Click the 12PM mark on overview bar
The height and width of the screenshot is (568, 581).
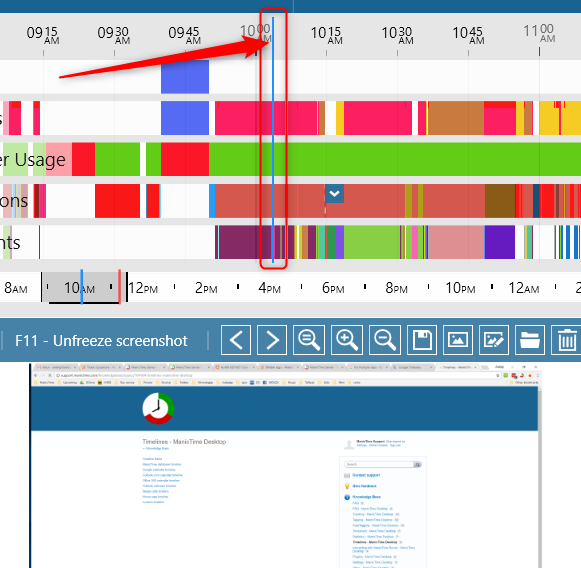[143, 288]
